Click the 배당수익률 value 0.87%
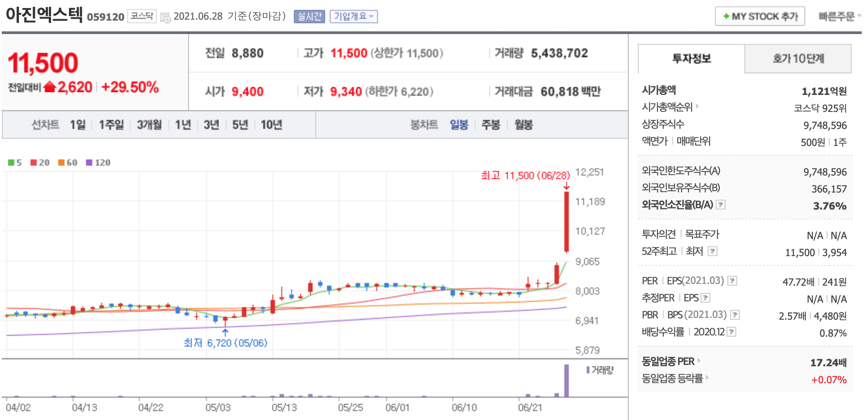 pyautogui.click(x=833, y=333)
